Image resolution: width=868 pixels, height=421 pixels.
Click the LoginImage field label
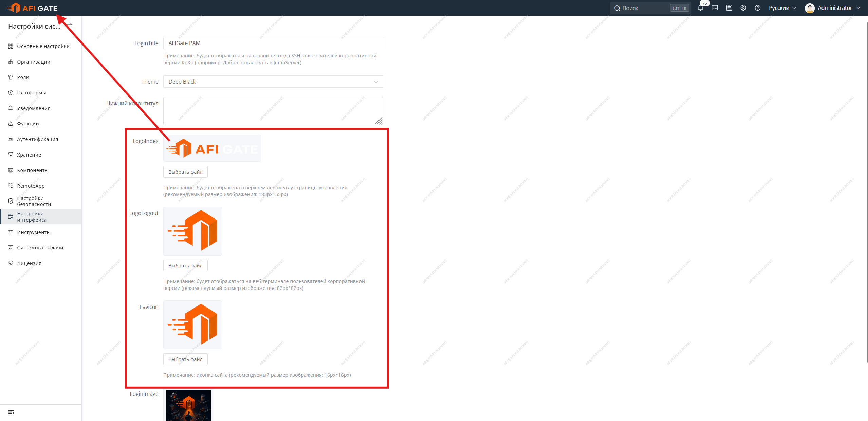[x=144, y=394]
